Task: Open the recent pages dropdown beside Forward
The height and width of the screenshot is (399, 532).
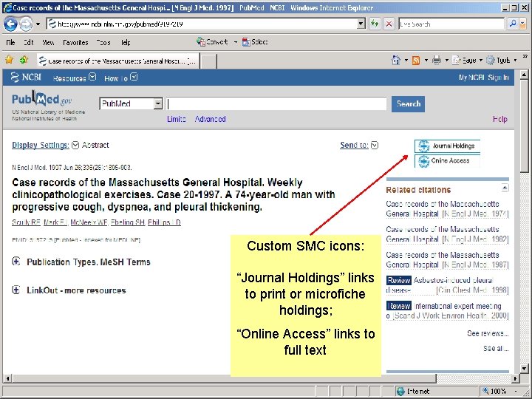Action: [x=38, y=24]
